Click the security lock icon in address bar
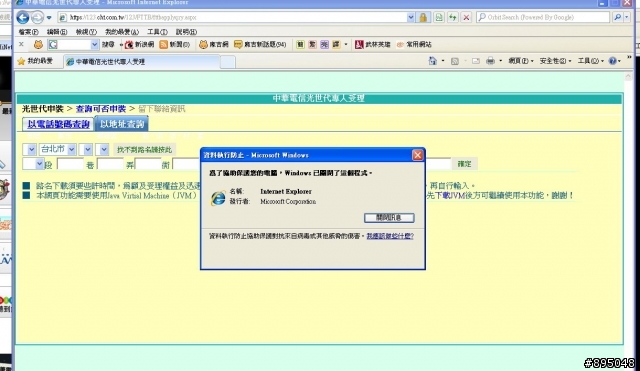The height and width of the screenshot is (371, 640). pos(423,17)
